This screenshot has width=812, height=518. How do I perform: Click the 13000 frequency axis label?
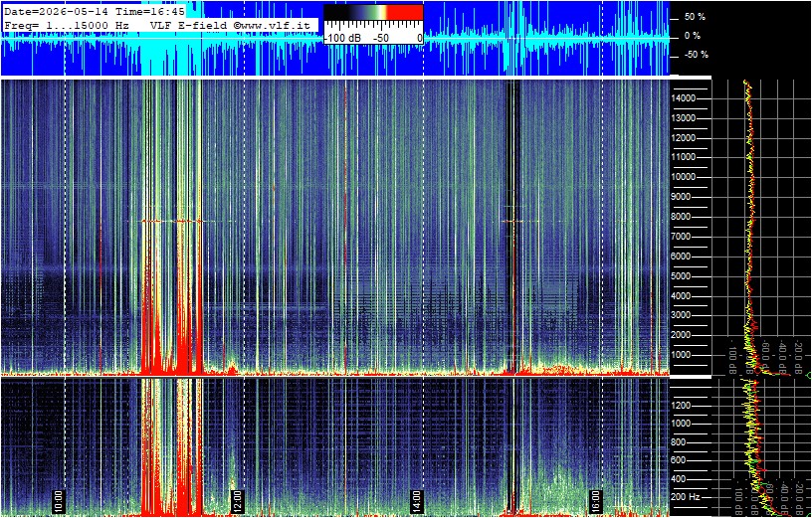coord(684,118)
